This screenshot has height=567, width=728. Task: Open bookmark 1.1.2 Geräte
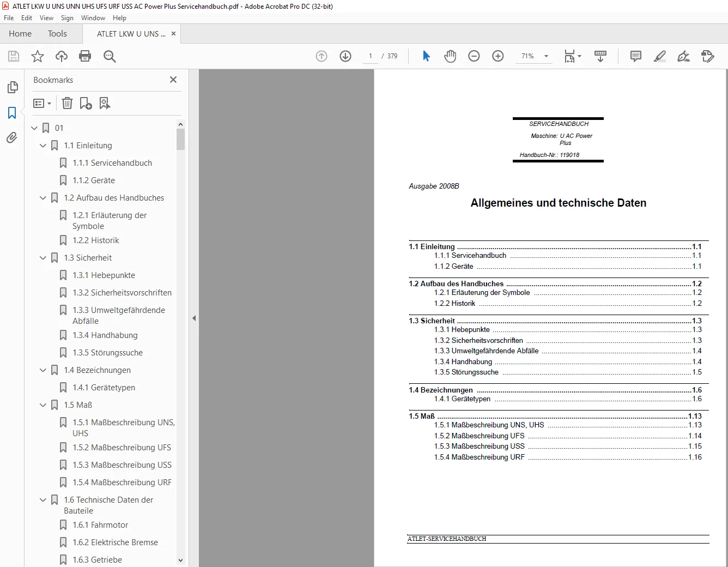click(x=94, y=180)
